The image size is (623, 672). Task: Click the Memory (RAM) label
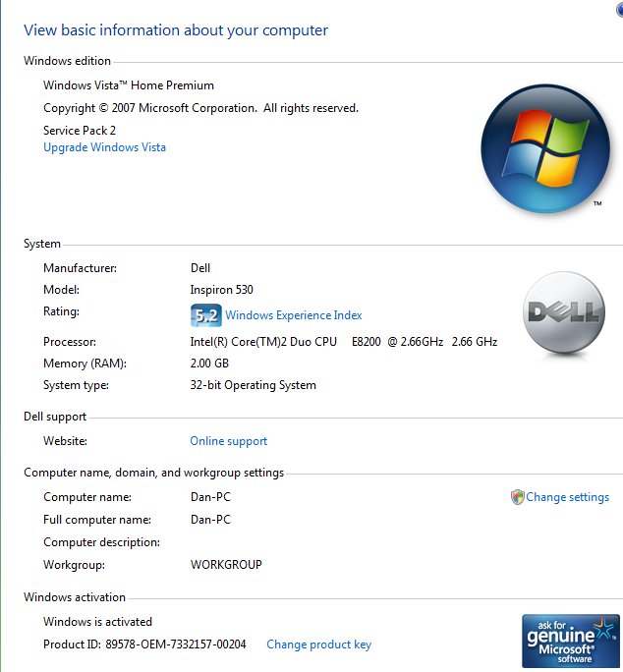85,364
